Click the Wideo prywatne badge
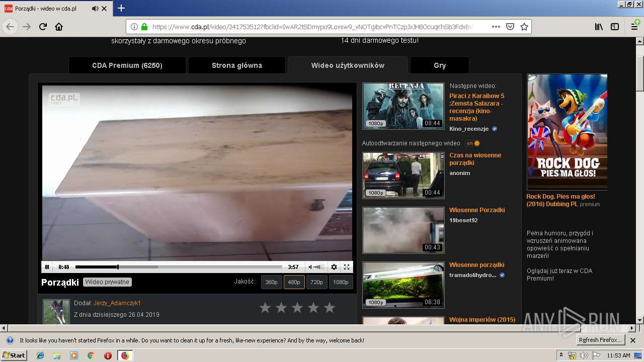The height and width of the screenshot is (362, 644). coord(107,282)
